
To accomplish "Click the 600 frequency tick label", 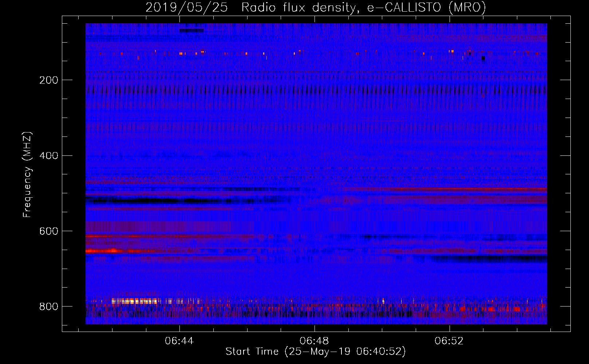I will click(x=49, y=232).
